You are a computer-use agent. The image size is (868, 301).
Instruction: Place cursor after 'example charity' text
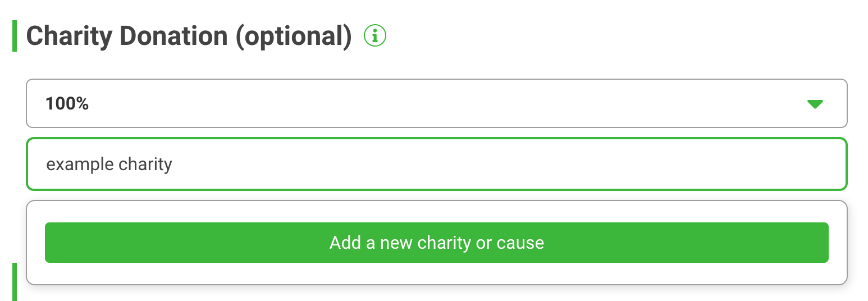[173, 165]
